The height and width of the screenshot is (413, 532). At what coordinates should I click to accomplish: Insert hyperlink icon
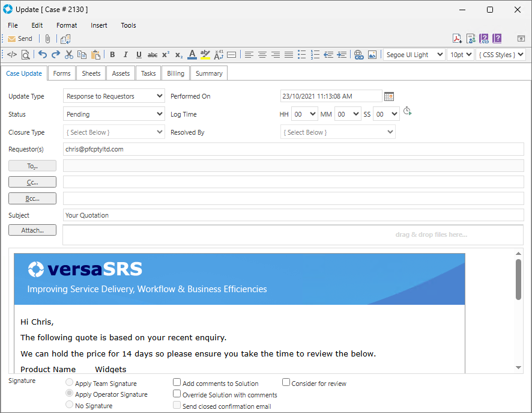[358, 54]
